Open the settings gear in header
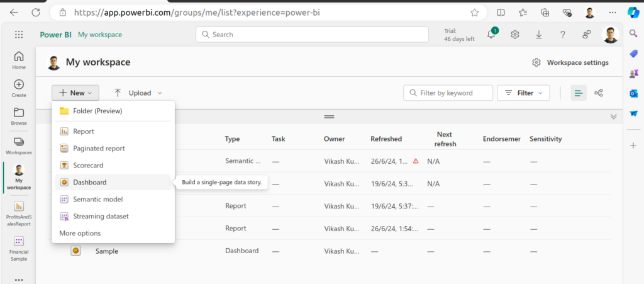644x284 pixels. pos(515,35)
